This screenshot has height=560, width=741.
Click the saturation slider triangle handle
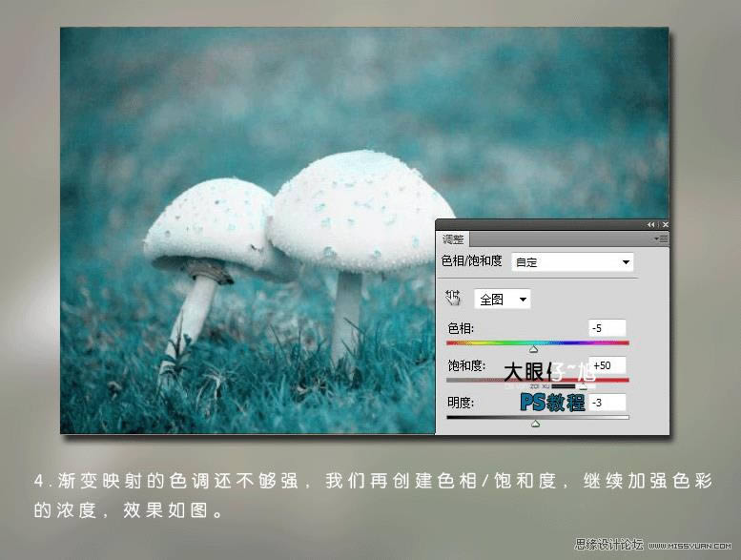click(583, 386)
